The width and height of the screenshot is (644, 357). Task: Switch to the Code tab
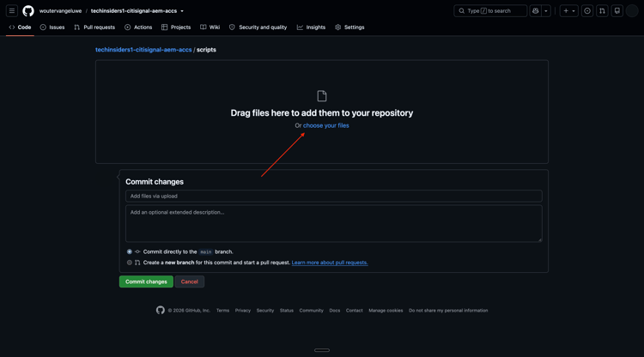(x=20, y=27)
